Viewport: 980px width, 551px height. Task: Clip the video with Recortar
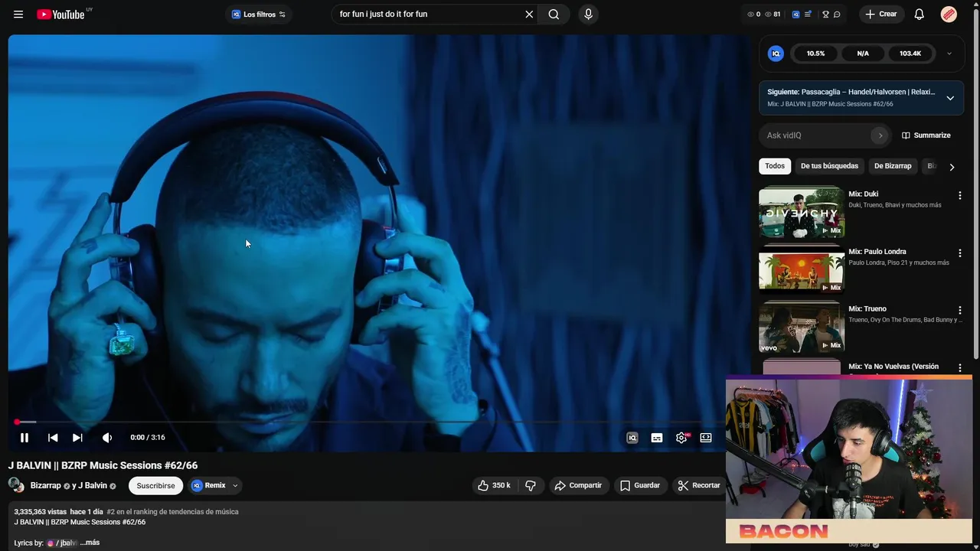point(699,485)
